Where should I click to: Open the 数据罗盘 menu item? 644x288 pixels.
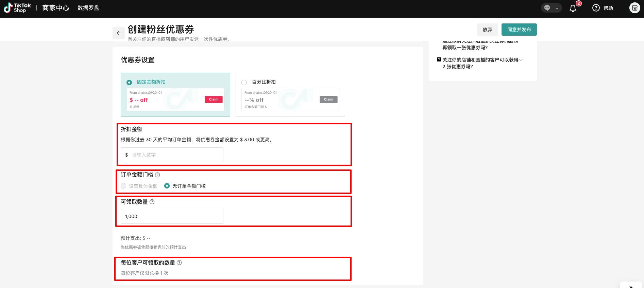click(x=88, y=8)
